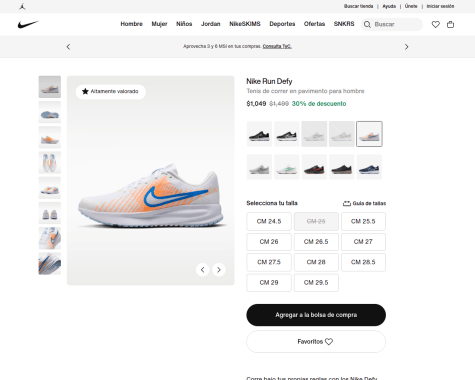The height and width of the screenshot is (380, 475).
Task: View outsole bottom thumbnail
Action: 50,112
